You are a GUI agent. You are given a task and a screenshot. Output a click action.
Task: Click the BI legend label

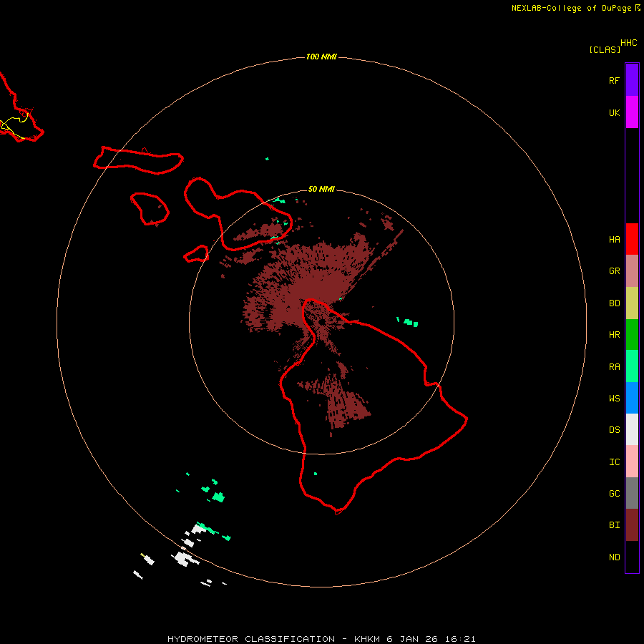click(x=614, y=525)
